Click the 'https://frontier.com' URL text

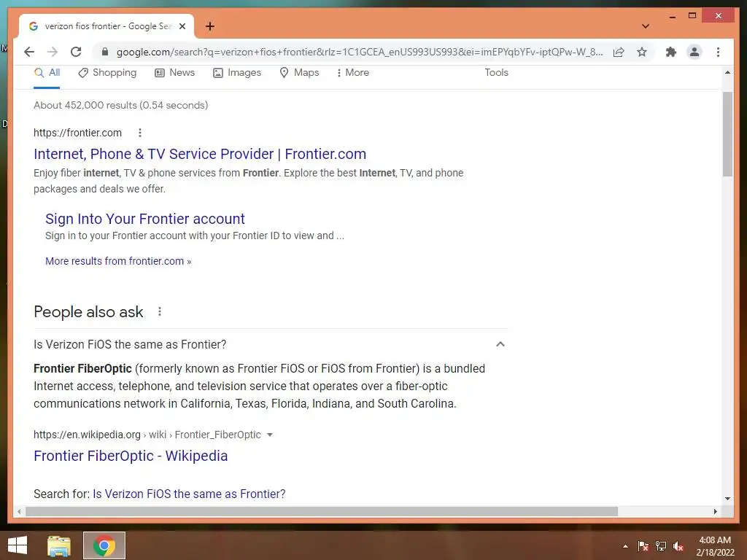tap(77, 133)
